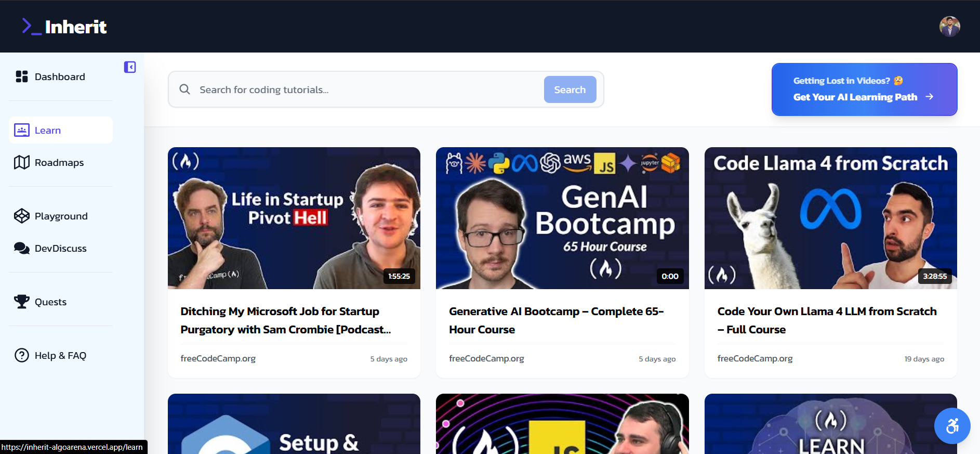
Task: Go to Dashboard in the sidebar
Action: pos(61,77)
